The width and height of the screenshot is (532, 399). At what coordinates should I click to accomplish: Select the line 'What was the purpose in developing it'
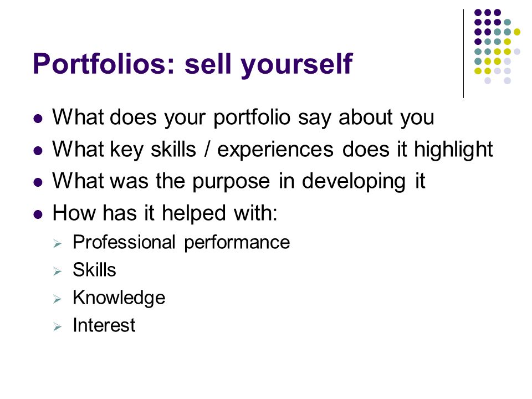(x=238, y=181)
